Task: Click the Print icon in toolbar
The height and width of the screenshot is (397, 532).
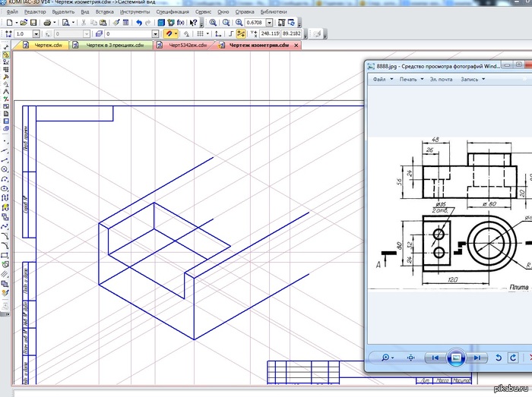Action: 47,24
